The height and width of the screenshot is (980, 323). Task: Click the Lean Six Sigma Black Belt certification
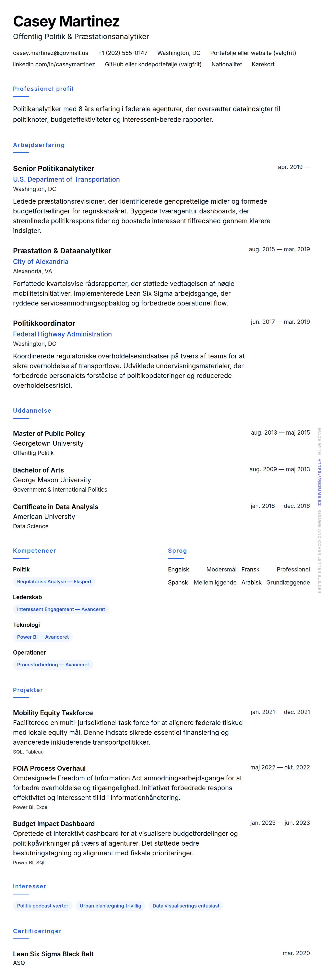coord(53,954)
